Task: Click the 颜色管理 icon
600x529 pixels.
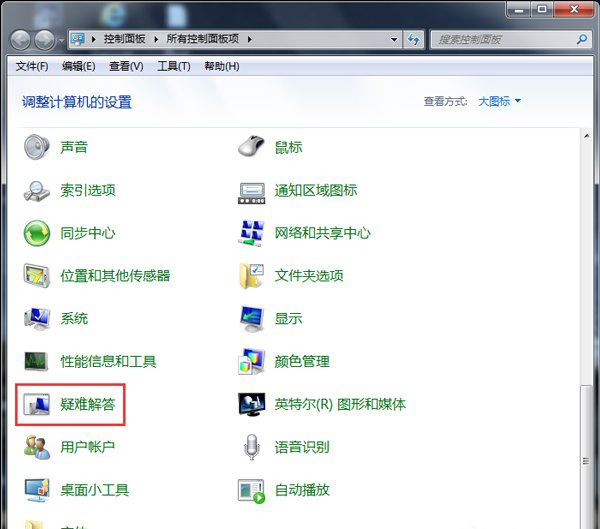Action: (x=251, y=361)
